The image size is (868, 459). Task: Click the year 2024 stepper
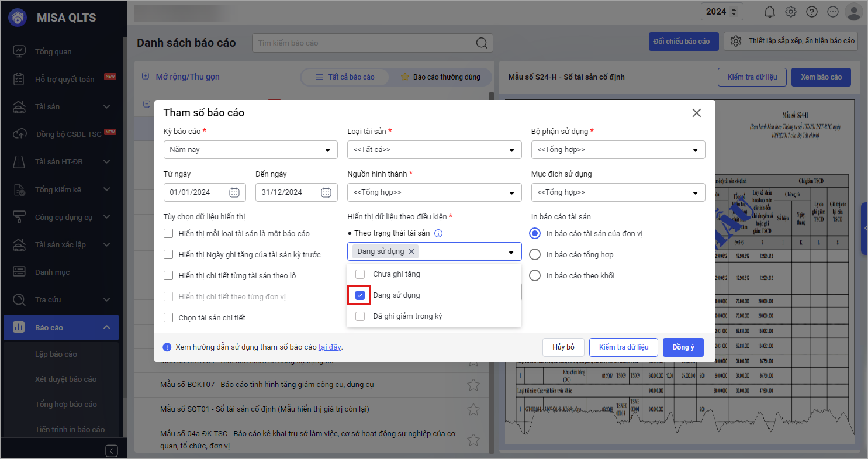[721, 12]
